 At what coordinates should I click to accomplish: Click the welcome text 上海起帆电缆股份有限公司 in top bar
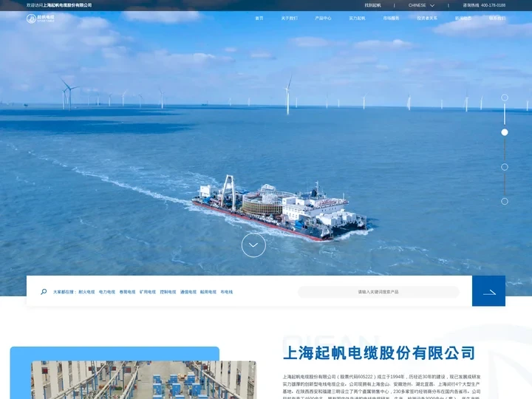[67, 5]
